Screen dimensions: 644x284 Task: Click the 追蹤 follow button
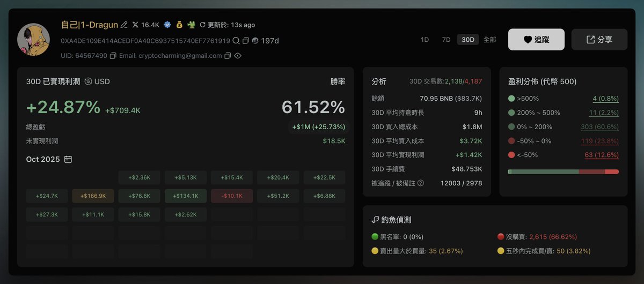536,40
